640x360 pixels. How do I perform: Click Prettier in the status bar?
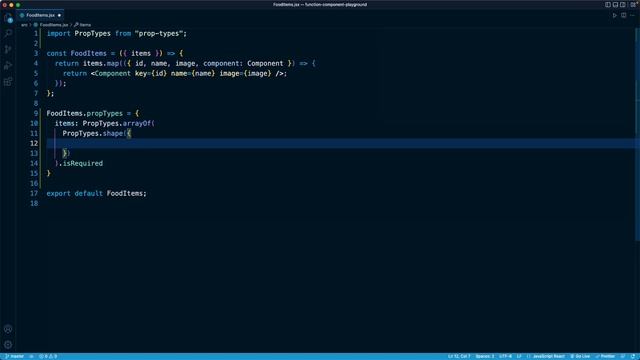coord(605,356)
